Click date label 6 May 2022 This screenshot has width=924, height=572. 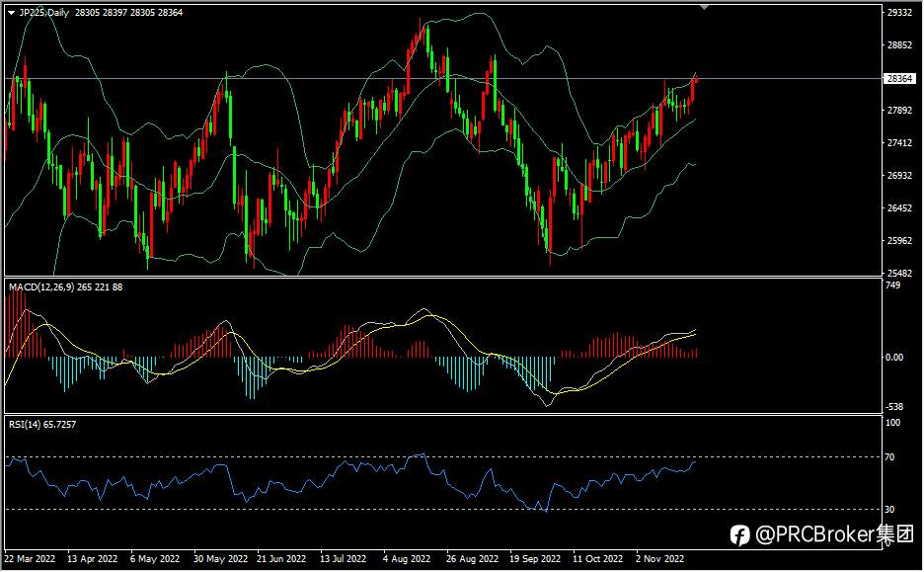pyautogui.click(x=155, y=558)
